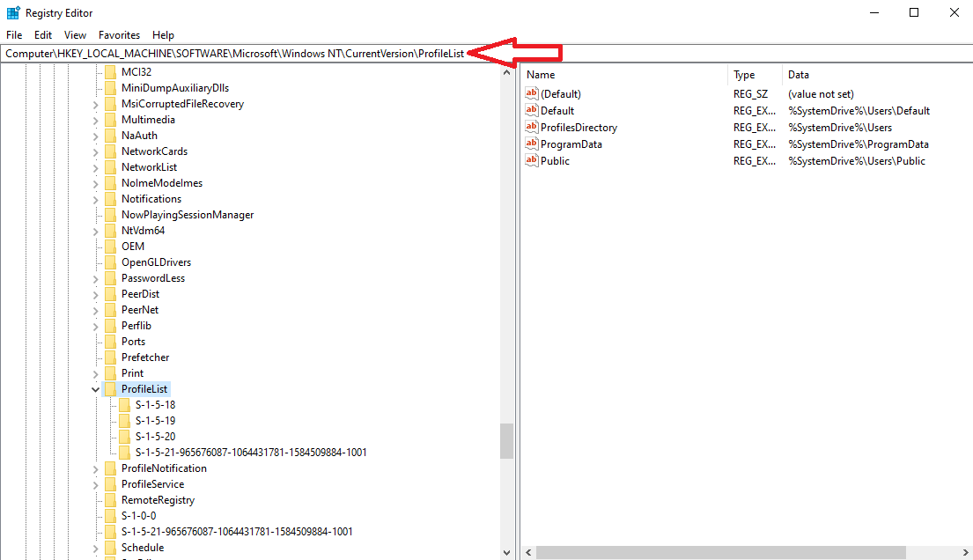This screenshot has height=560, width=973.
Task: Select the RemoteRegistry key
Action: (158, 500)
